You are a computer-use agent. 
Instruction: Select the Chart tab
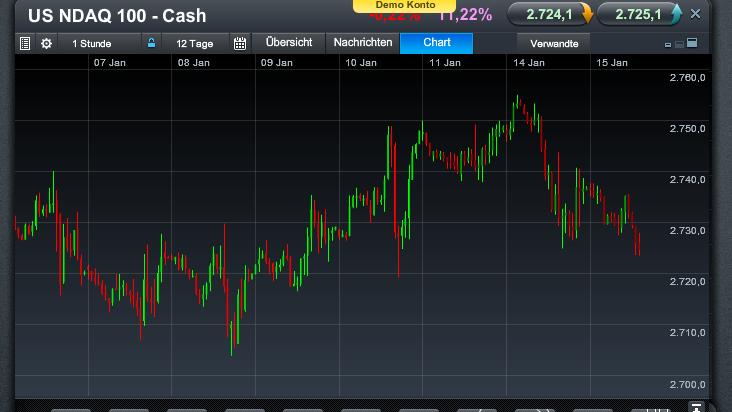pyautogui.click(x=437, y=43)
